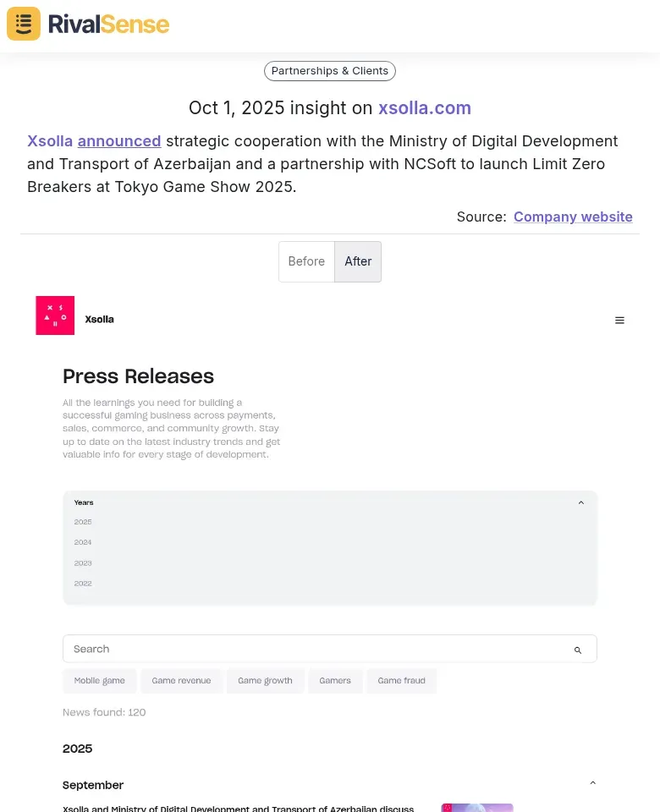Collapse the Years filter chevron

coord(581,502)
